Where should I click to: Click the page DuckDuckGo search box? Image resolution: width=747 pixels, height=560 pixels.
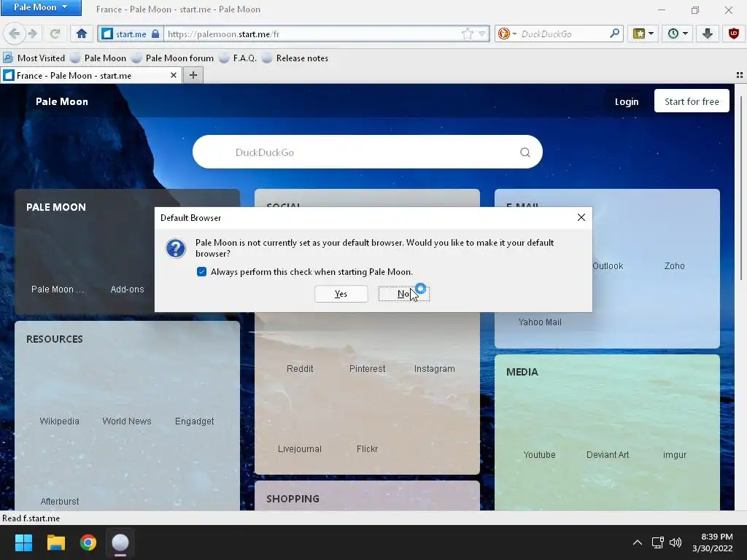coord(368,152)
